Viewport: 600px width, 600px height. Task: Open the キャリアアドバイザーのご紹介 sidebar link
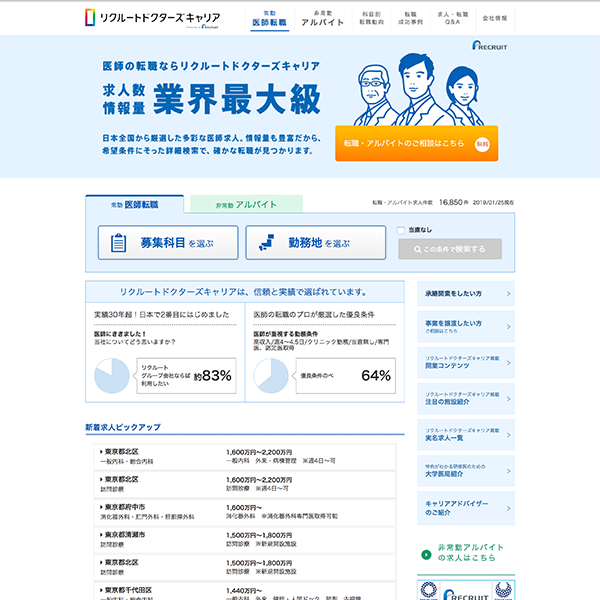point(466,508)
